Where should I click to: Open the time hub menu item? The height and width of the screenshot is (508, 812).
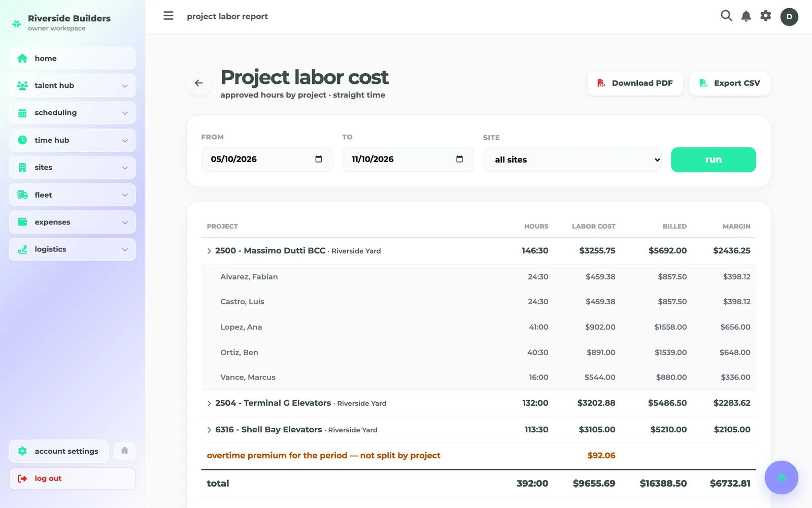point(73,140)
